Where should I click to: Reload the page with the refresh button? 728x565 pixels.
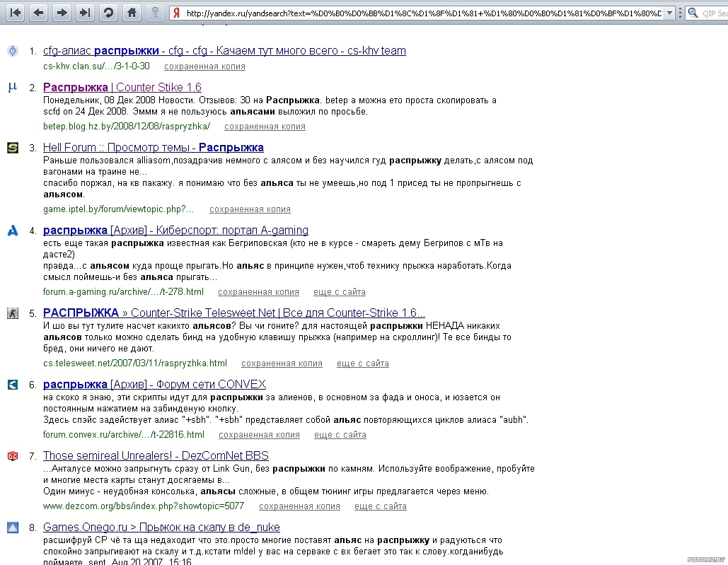pos(109,13)
